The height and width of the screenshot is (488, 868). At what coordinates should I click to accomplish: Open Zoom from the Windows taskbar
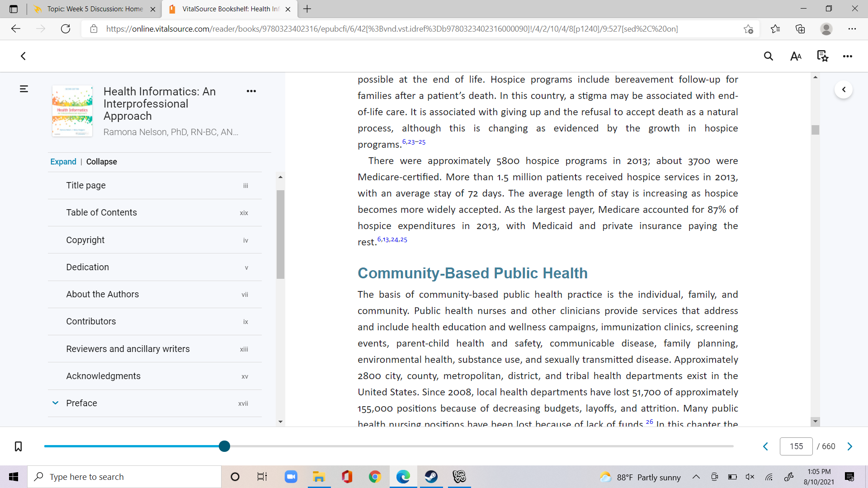pyautogui.click(x=291, y=477)
